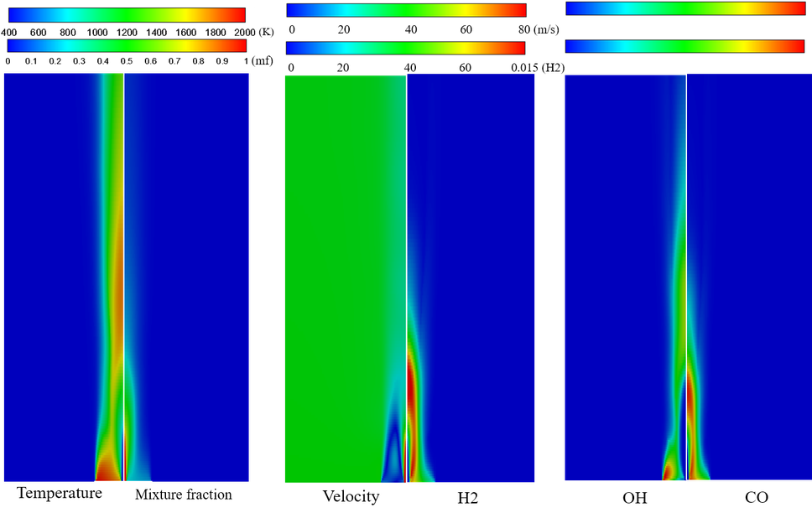
Task: Click the temperature color bar in Kelvin
Action: click(127, 14)
